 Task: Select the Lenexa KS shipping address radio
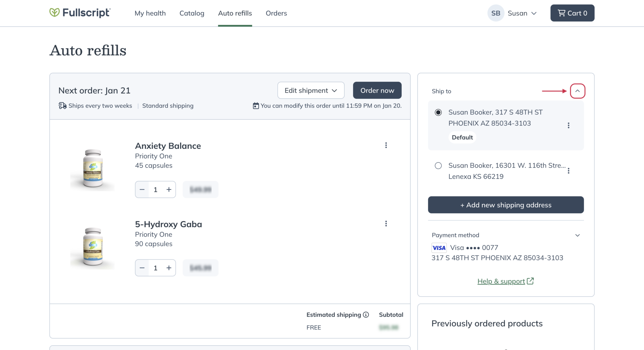tap(438, 166)
